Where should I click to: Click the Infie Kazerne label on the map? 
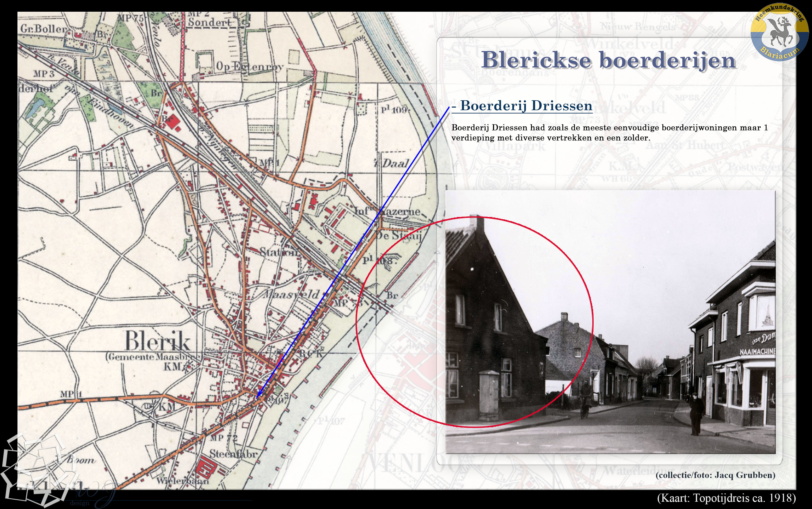tap(387, 212)
